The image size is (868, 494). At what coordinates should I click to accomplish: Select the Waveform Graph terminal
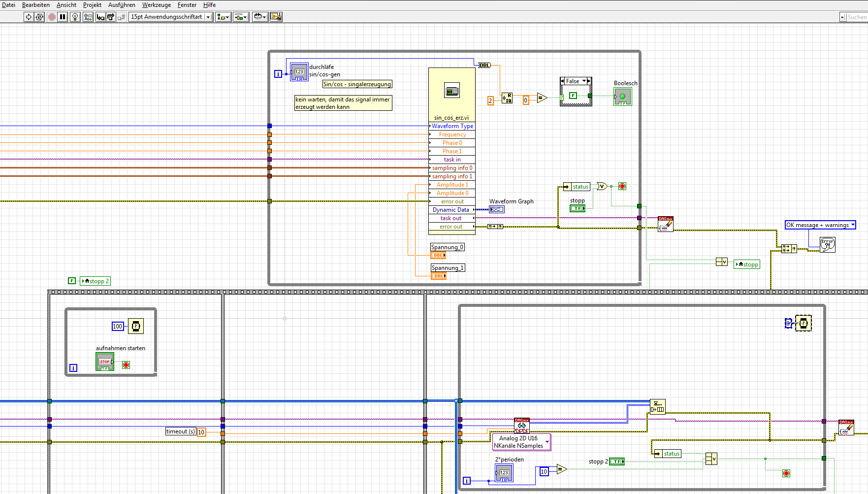coord(497,210)
